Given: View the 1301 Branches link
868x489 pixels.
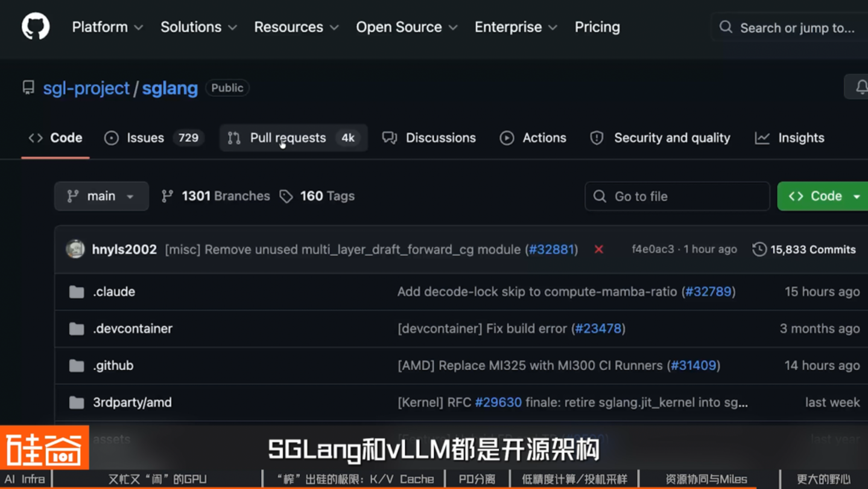Looking at the screenshot, I should click(x=216, y=196).
